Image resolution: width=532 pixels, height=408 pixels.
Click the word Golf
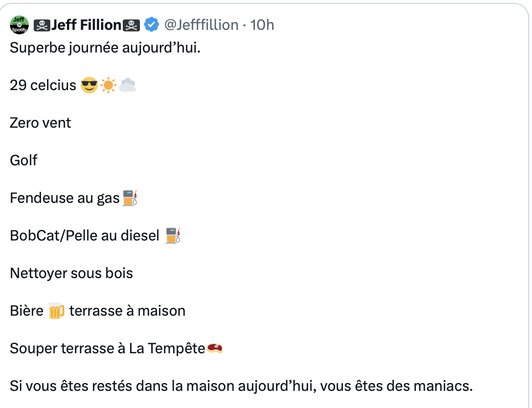tap(23, 160)
